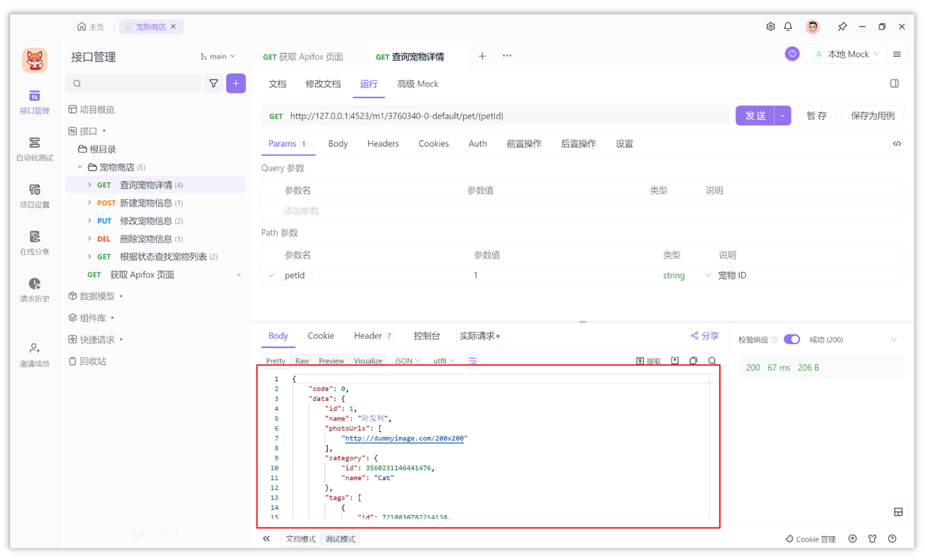Toggle the 校验响应 switch off
Screen dimensions: 925x560
pyautogui.click(x=792, y=339)
